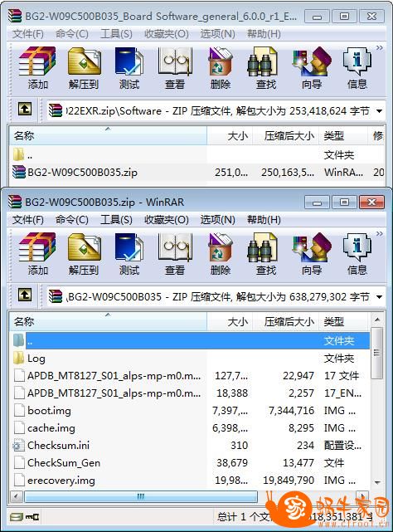Select boot.img file

(190, 411)
